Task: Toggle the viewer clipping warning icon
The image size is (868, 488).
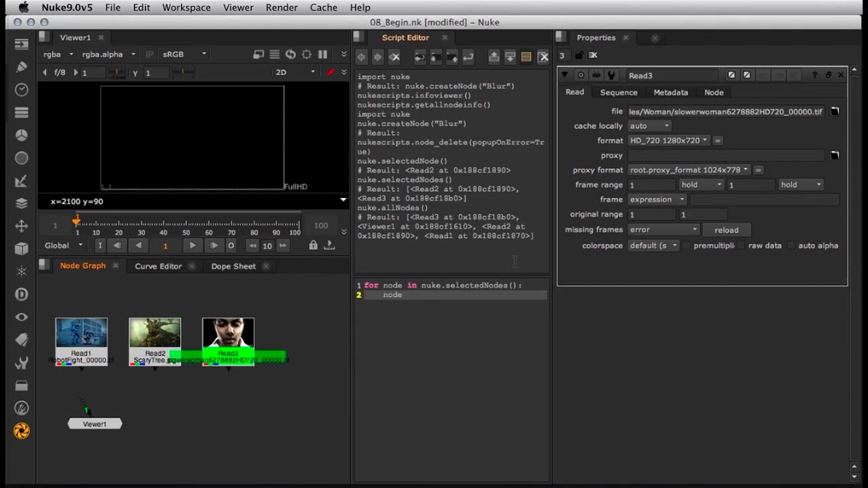Action: coord(331,72)
